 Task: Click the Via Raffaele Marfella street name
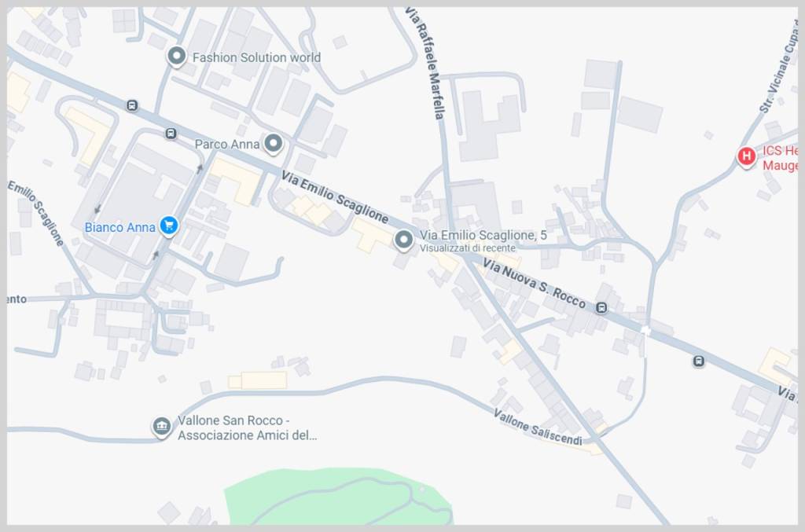click(425, 63)
